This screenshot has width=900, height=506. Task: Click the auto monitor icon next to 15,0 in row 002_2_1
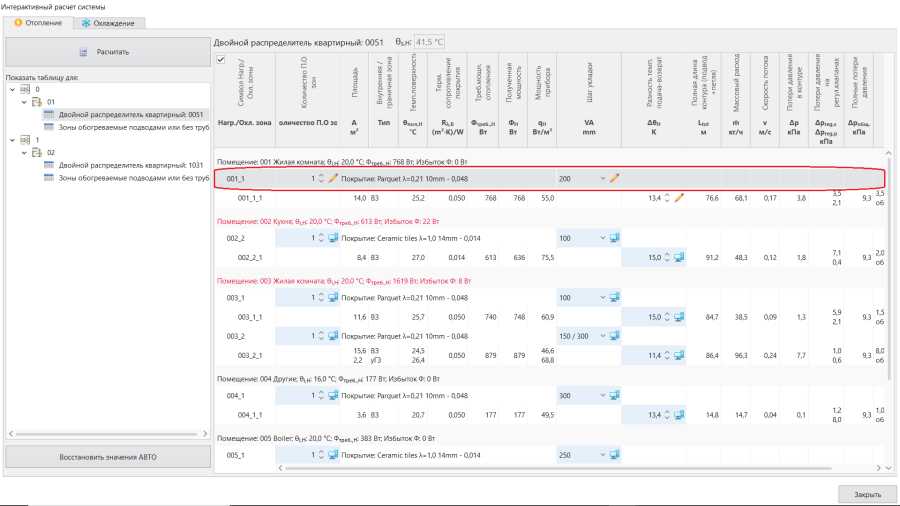pos(679,258)
